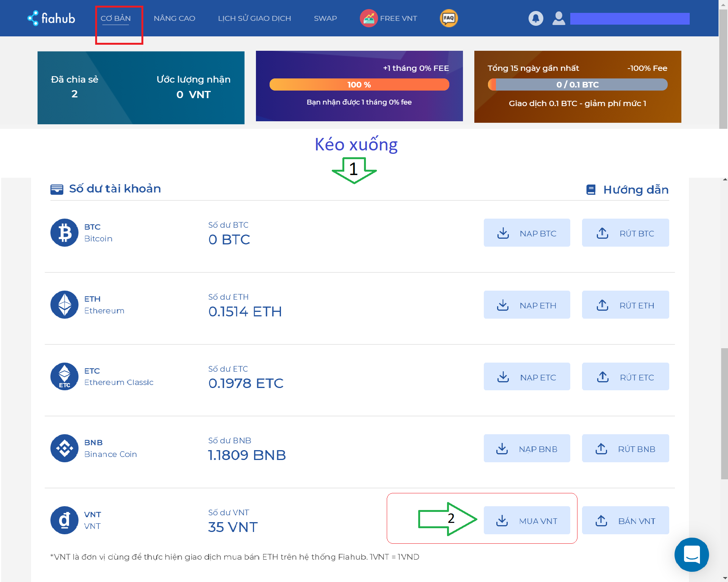
Task: Open the live chat support widget
Action: [x=692, y=554]
